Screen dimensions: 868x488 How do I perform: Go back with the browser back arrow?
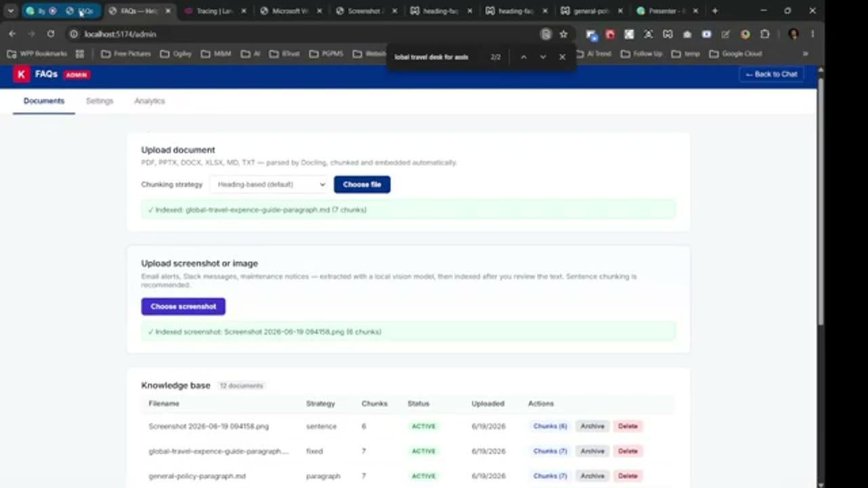click(12, 34)
